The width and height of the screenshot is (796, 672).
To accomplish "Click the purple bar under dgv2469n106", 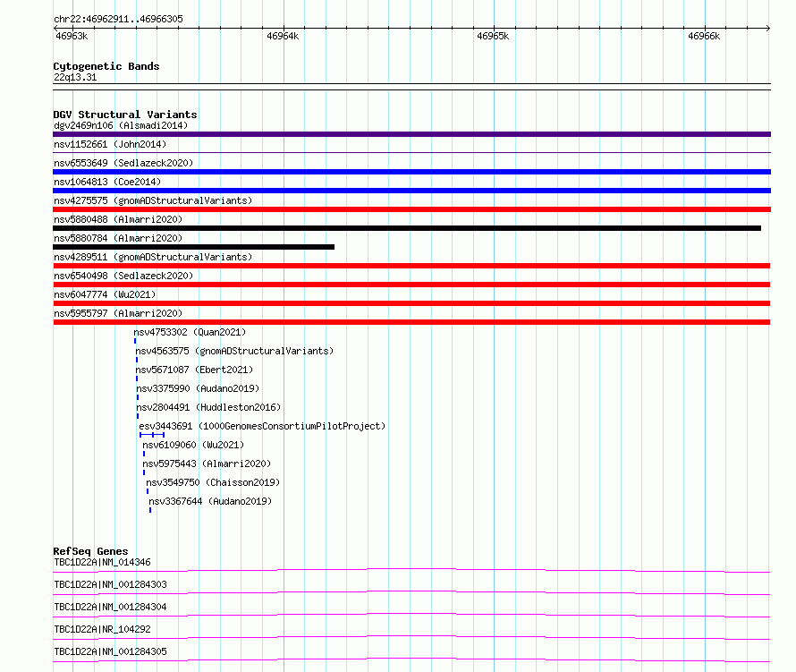I will [411, 134].
